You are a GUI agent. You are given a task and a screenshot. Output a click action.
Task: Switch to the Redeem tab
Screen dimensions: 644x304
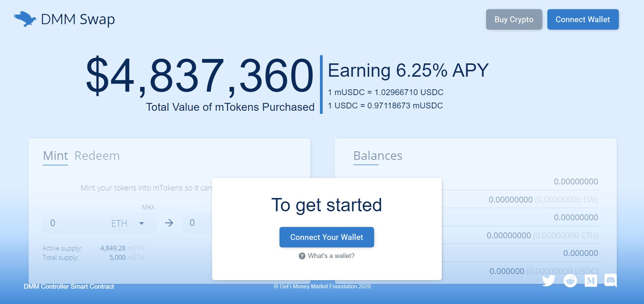97,156
